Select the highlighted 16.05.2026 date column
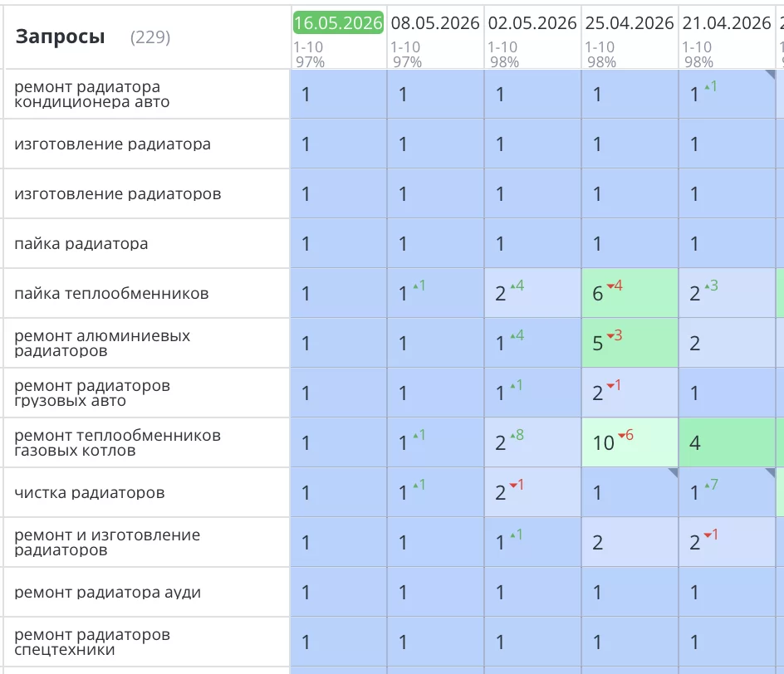784x674 pixels. 338,23
